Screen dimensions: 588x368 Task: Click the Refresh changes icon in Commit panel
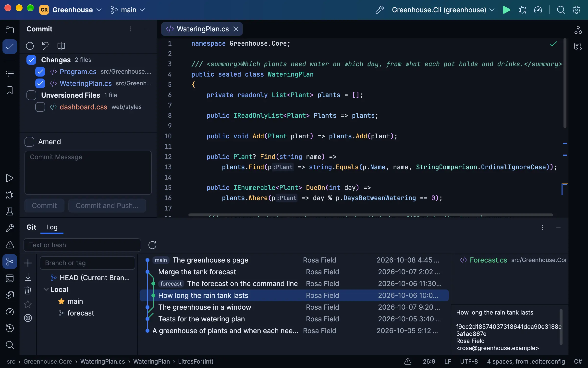[30, 46]
